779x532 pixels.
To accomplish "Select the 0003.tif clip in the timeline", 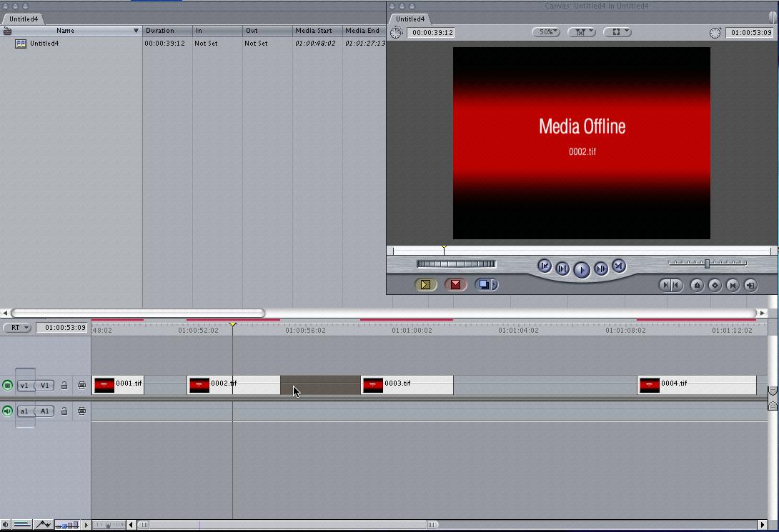I will [407, 386].
